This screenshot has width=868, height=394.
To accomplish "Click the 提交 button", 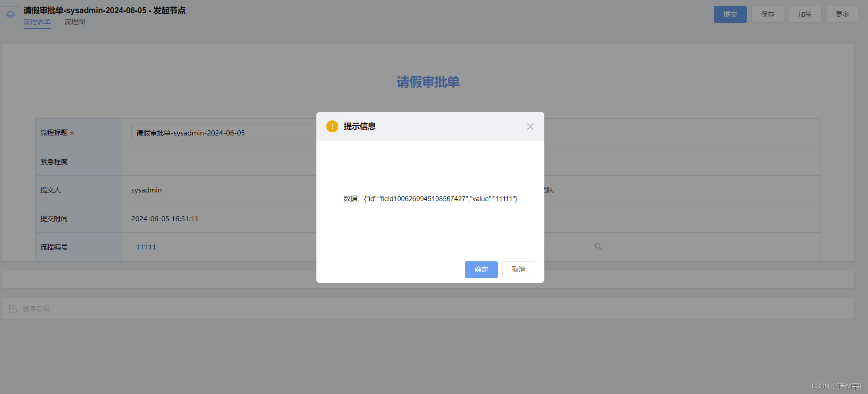I will (x=730, y=14).
